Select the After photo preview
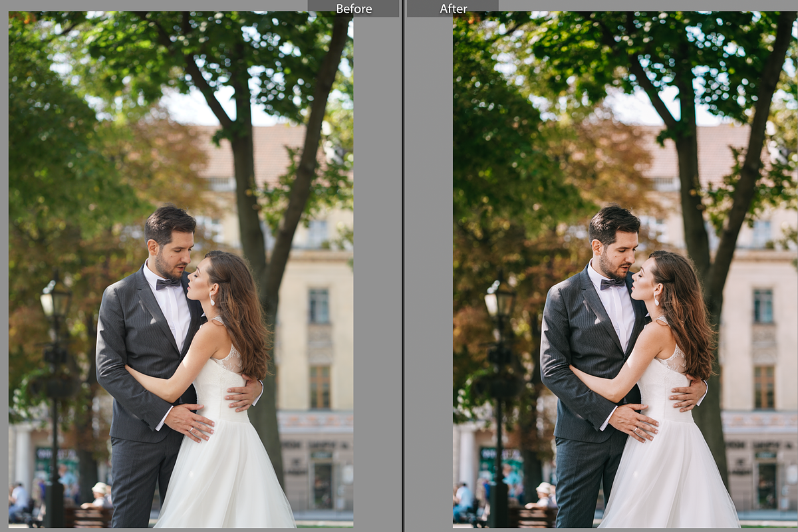 [625, 269]
